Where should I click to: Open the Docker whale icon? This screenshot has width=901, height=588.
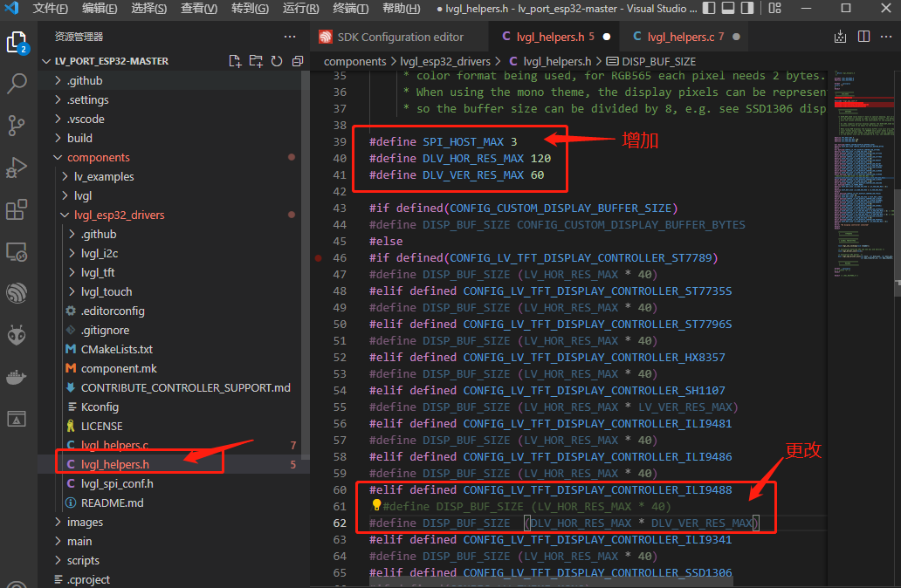point(17,377)
